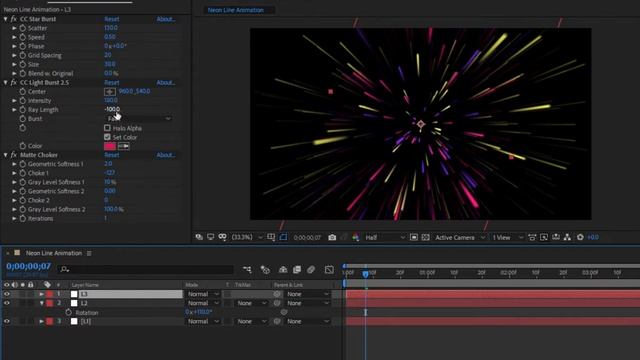Collapse layer L2 properties in timeline
Screen dimensions: 640x360
pyautogui.click(x=41, y=303)
